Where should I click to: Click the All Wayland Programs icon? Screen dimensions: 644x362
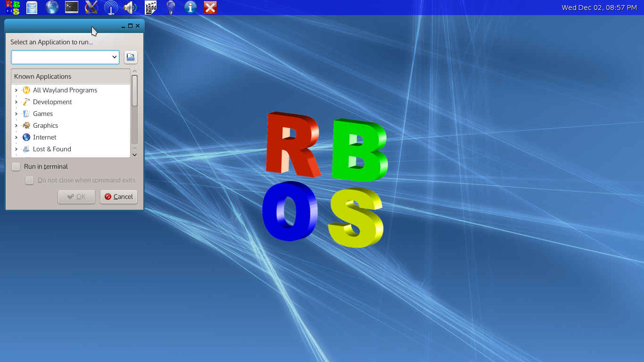pyautogui.click(x=26, y=90)
